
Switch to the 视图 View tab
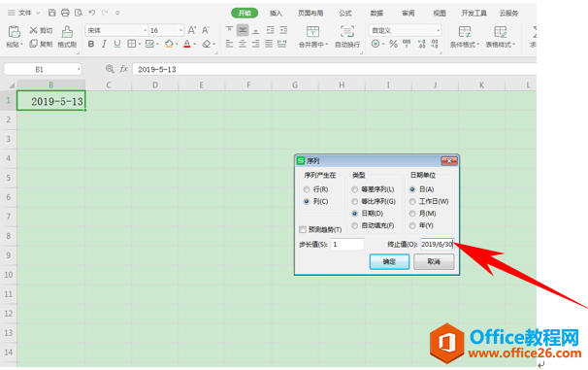pyautogui.click(x=440, y=14)
